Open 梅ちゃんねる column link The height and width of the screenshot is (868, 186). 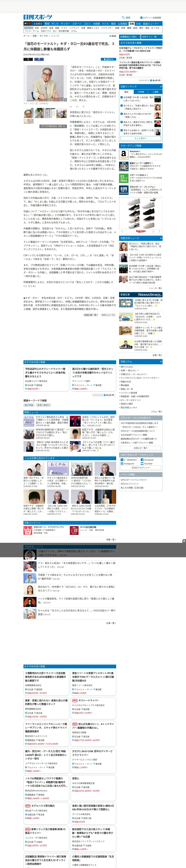[x=127, y=367]
